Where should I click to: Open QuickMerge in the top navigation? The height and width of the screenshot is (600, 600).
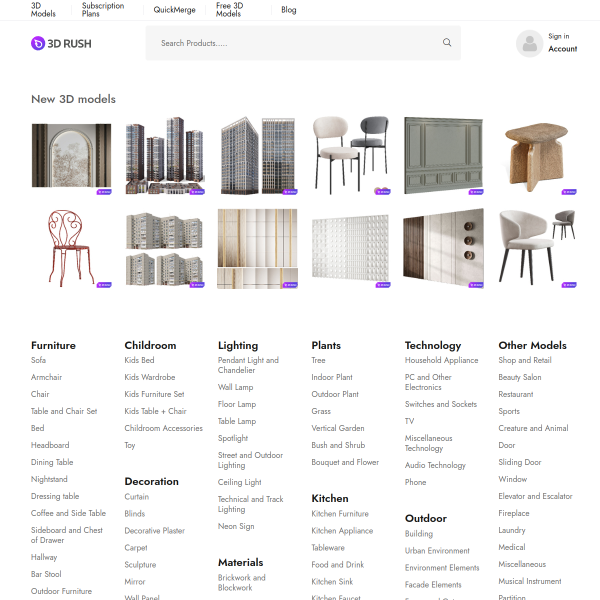pyautogui.click(x=174, y=10)
